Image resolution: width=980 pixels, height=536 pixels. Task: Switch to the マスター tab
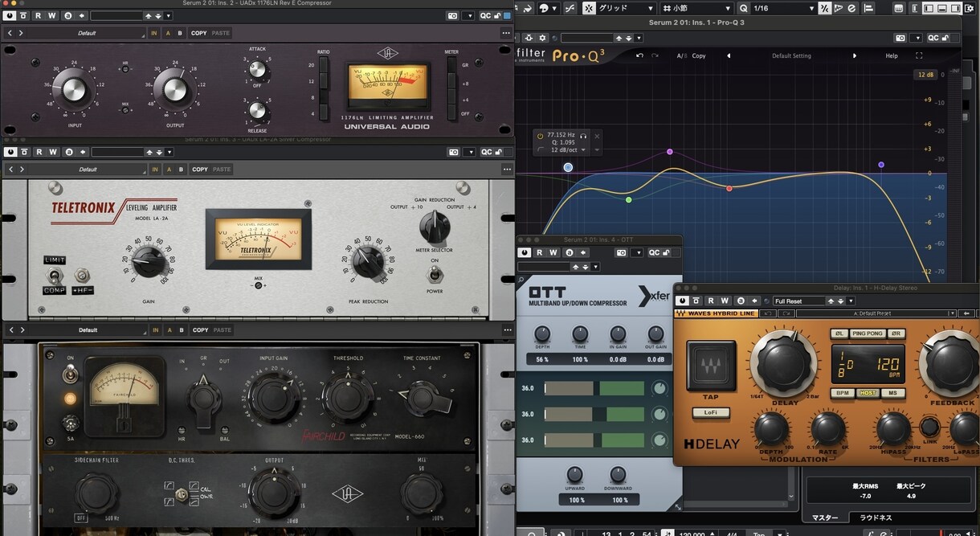(825, 518)
